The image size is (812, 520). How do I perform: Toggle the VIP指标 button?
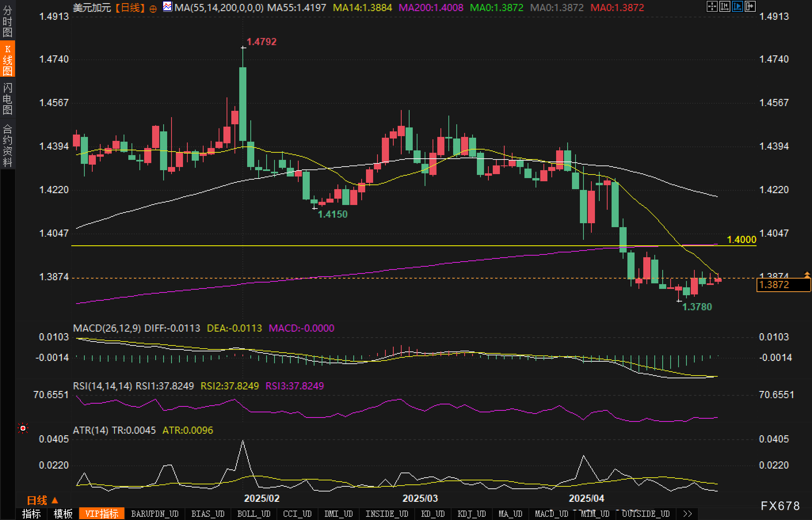click(x=102, y=514)
